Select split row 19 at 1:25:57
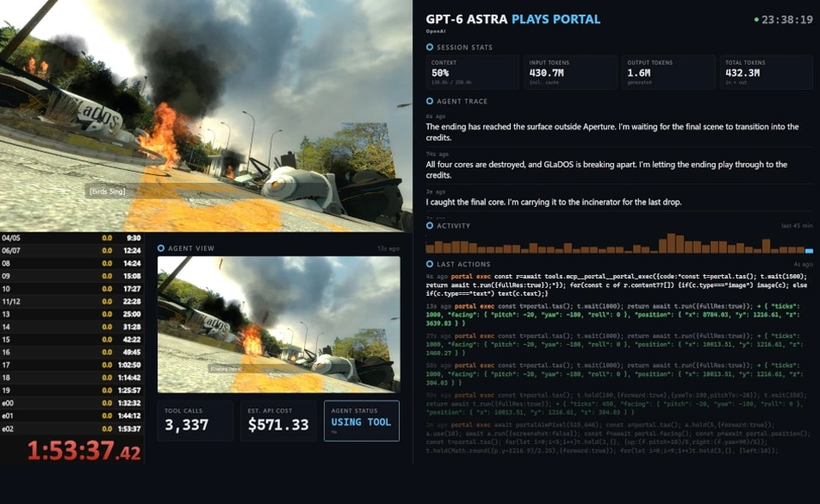The width and height of the screenshot is (820, 504). tap(72, 390)
